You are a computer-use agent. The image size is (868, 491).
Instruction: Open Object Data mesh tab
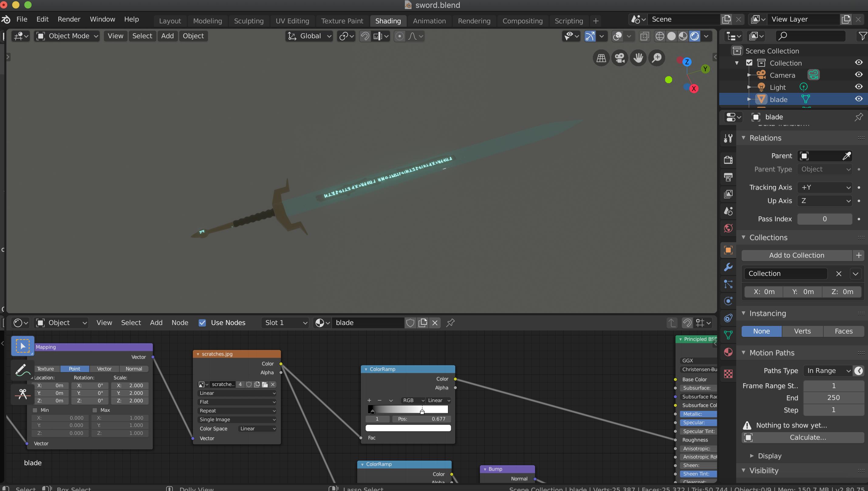coord(728,335)
